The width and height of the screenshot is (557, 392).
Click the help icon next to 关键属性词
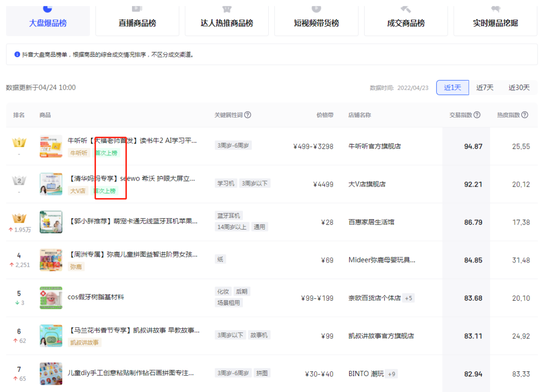tap(248, 115)
